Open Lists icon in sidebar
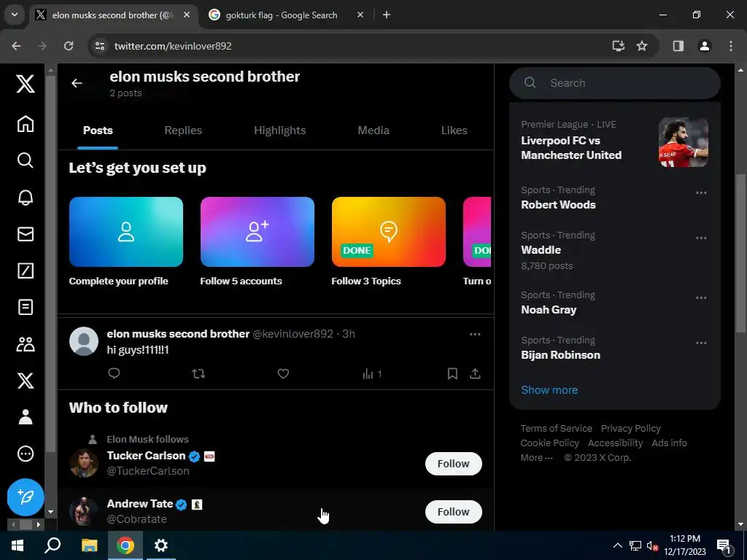 click(x=26, y=307)
